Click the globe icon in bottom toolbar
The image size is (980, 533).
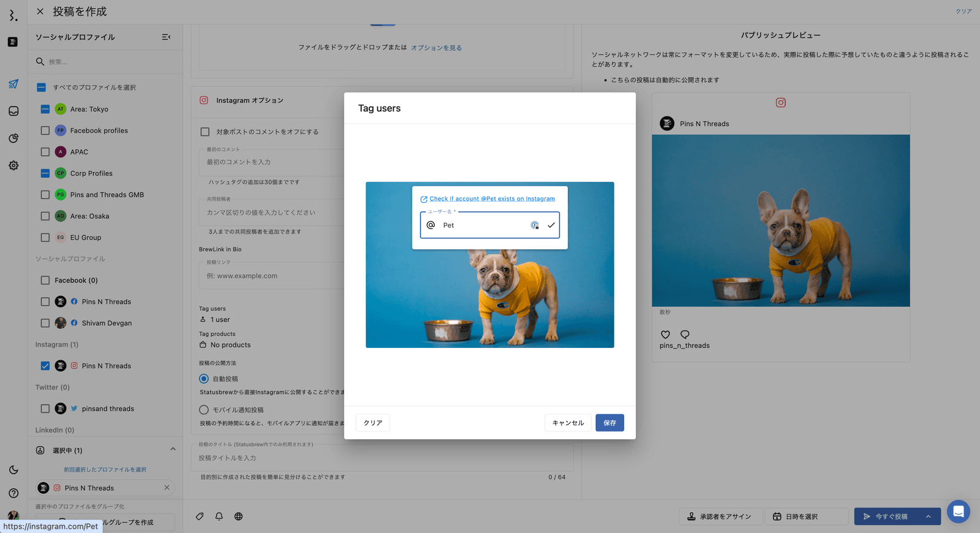click(x=238, y=516)
